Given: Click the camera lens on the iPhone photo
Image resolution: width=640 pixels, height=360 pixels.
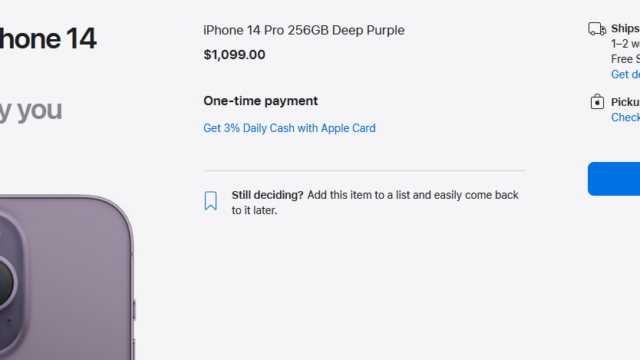Looking at the screenshot, I should (7, 283).
